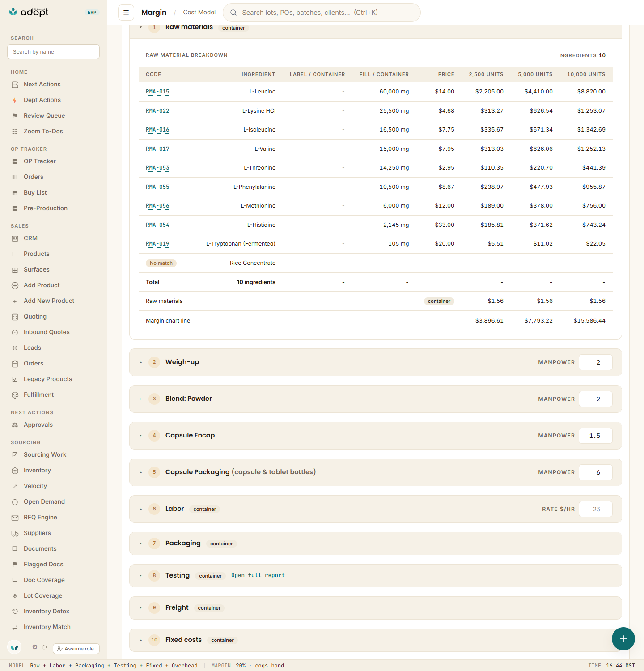The height and width of the screenshot is (671, 644).
Task: Click the global search lots field
Action: click(x=322, y=13)
